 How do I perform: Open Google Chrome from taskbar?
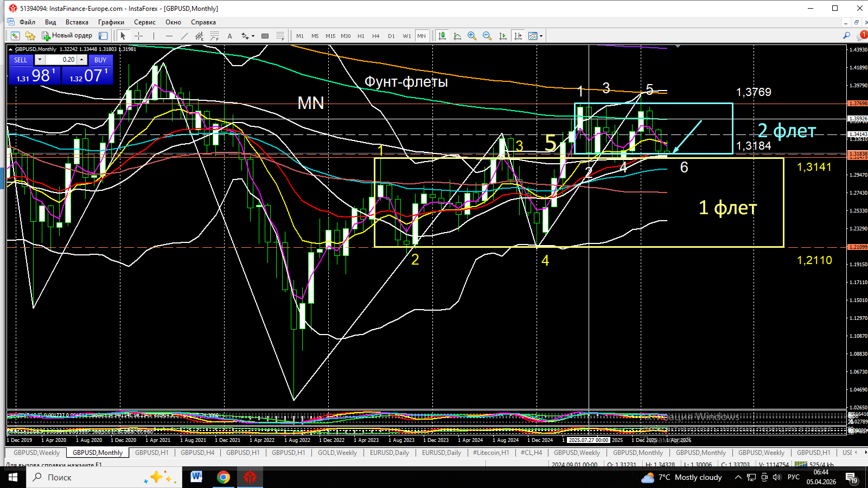(224, 477)
